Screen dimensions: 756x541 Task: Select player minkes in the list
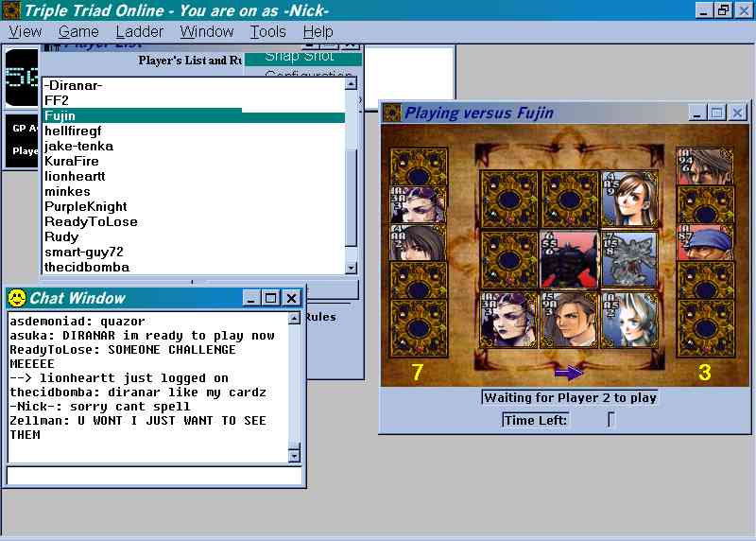click(194, 191)
